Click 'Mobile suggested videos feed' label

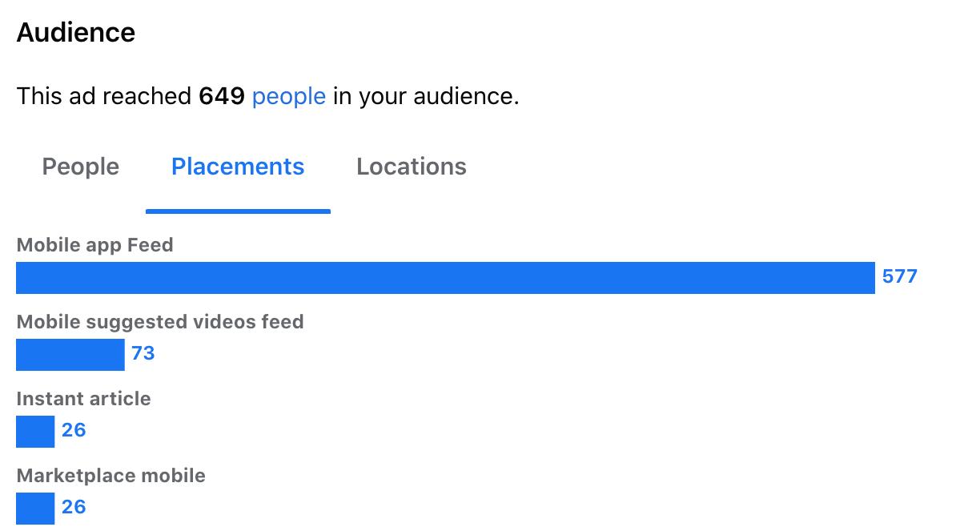tap(160, 322)
